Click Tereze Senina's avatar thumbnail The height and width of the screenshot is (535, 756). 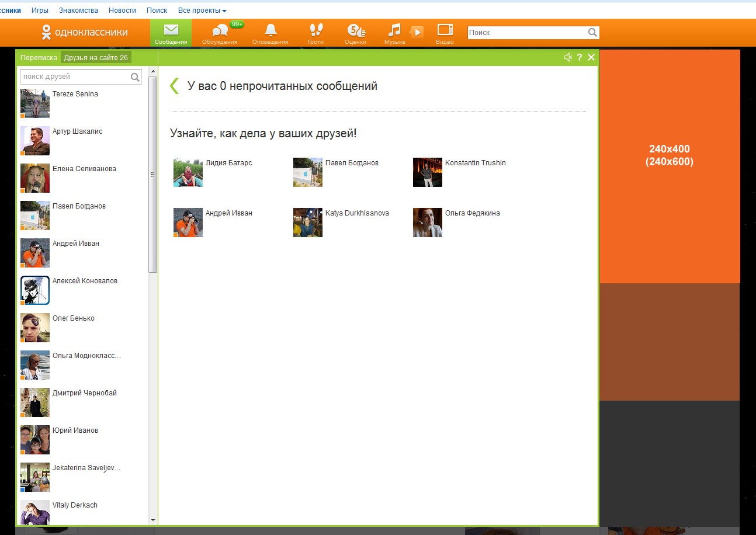pyautogui.click(x=35, y=103)
